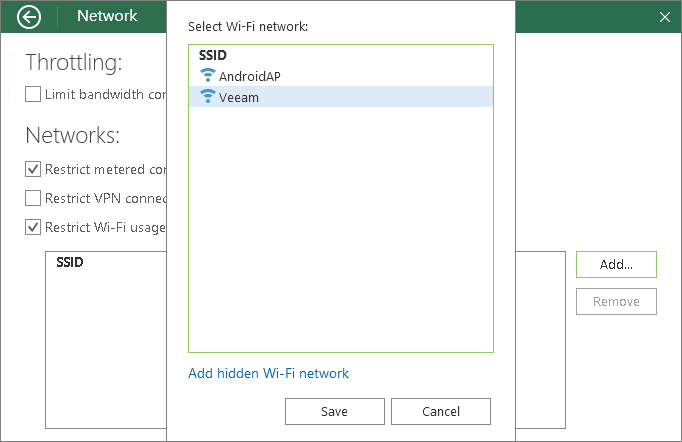Click empty space in the Wi-Fi network list
Image resolution: width=682 pixels, height=442 pixels.
(x=340, y=230)
